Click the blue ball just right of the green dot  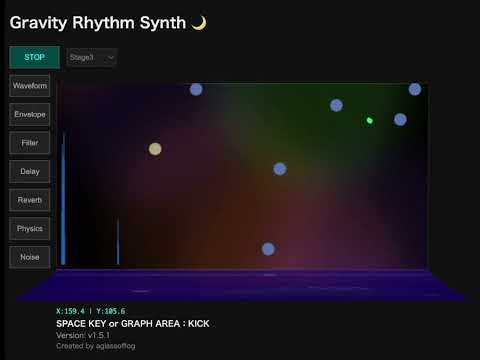(x=400, y=119)
